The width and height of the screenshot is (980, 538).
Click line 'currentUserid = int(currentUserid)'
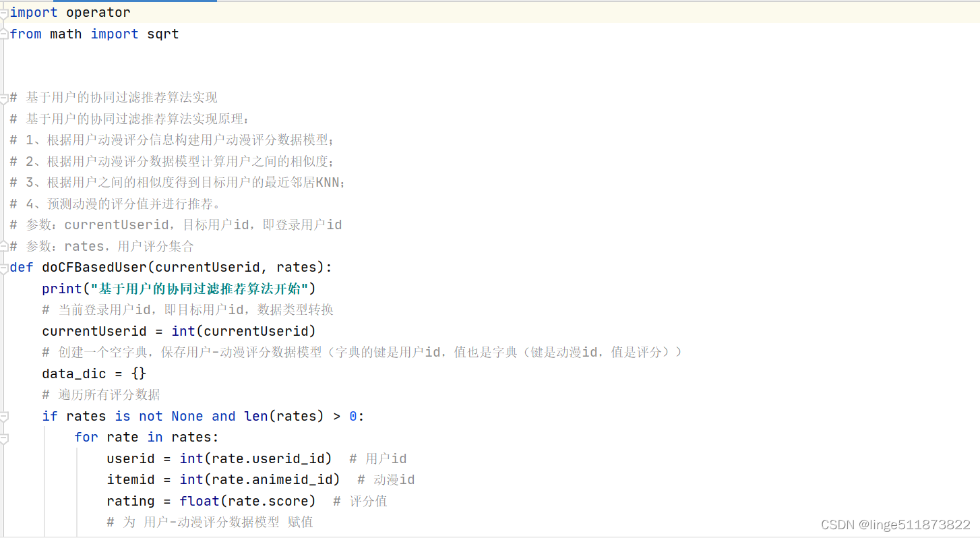(179, 332)
